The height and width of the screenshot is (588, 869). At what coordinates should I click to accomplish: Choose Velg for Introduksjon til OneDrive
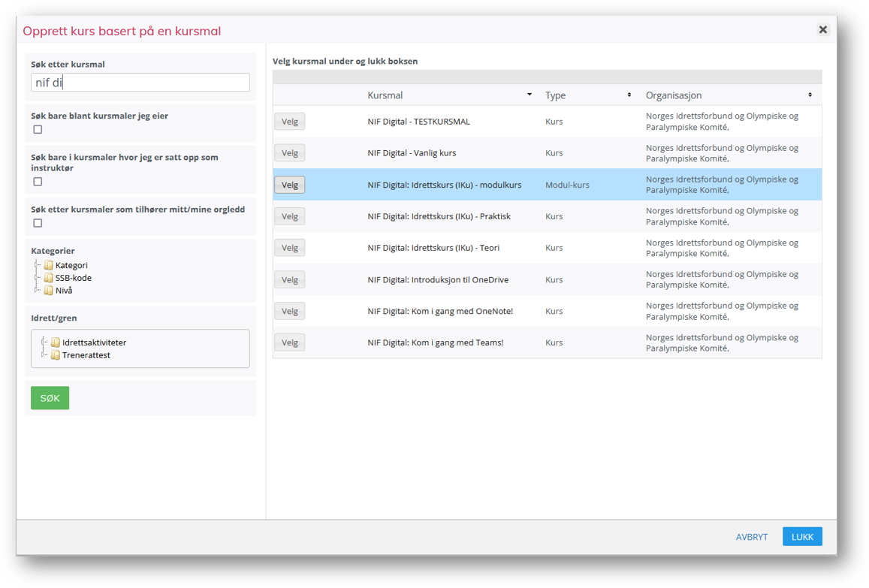tap(290, 279)
